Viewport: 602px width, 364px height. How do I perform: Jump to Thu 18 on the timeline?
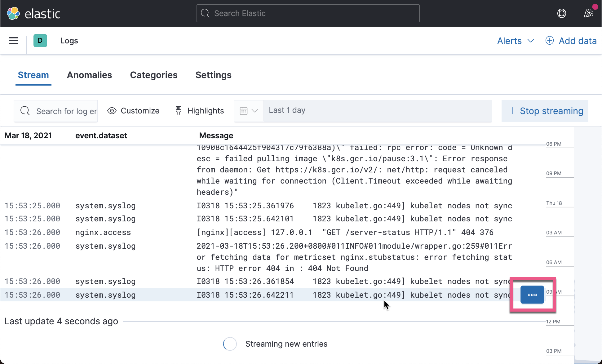point(554,203)
